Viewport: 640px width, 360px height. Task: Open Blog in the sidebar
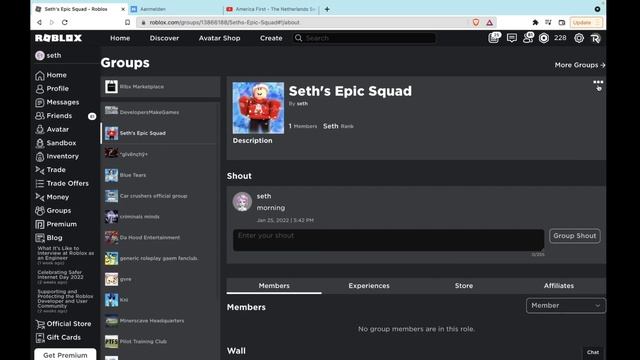pyautogui.click(x=49, y=238)
